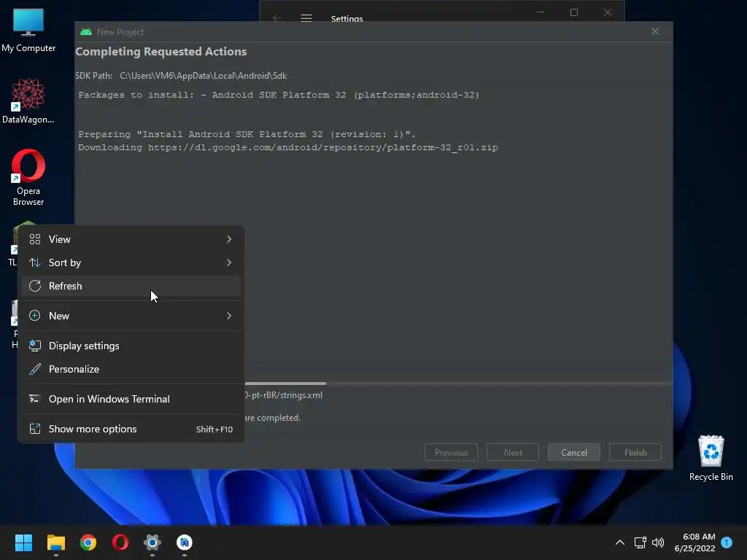Maximize the Settings window
This screenshot has width=747, height=560.
[x=574, y=12]
